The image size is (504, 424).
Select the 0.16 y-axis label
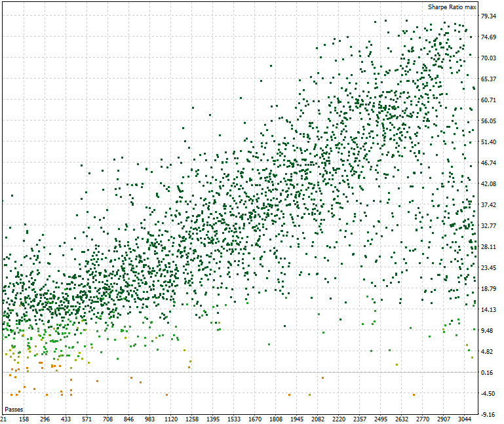click(487, 373)
